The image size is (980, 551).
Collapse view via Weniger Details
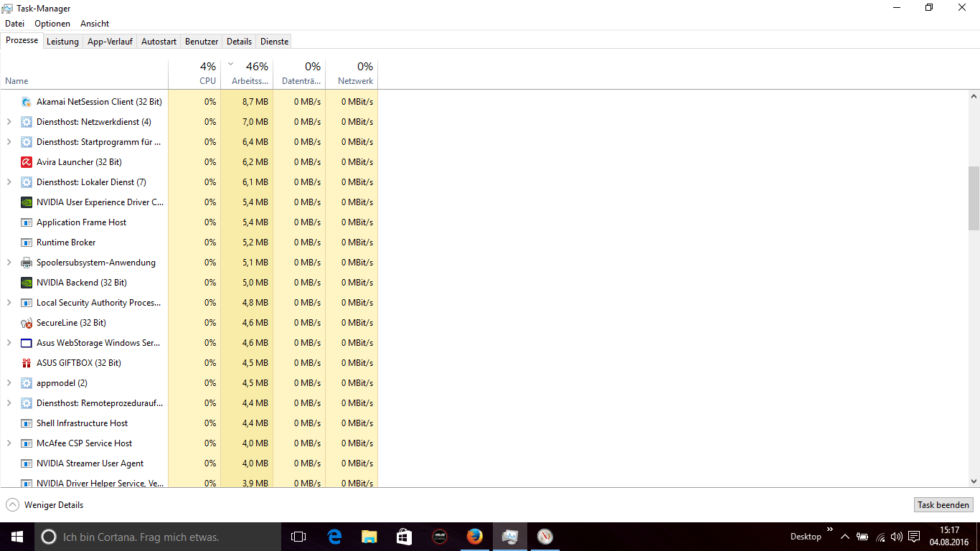[x=44, y=505]
